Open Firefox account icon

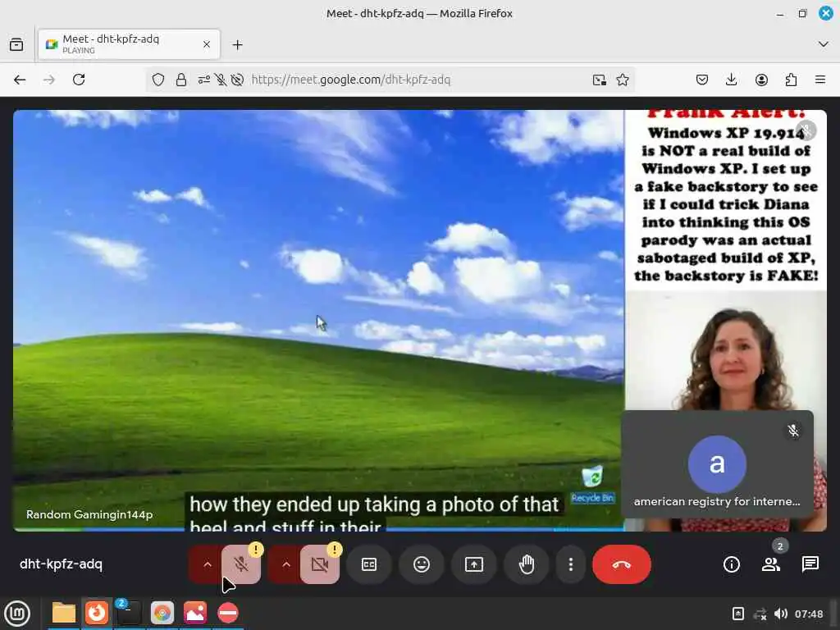[x=761, y=80]
